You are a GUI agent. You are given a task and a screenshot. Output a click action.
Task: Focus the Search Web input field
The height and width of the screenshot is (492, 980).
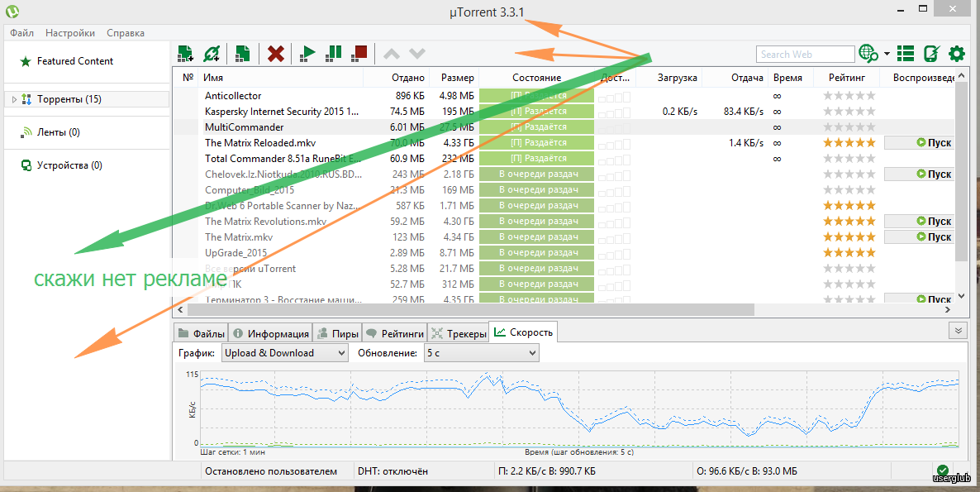pos(805,55)
